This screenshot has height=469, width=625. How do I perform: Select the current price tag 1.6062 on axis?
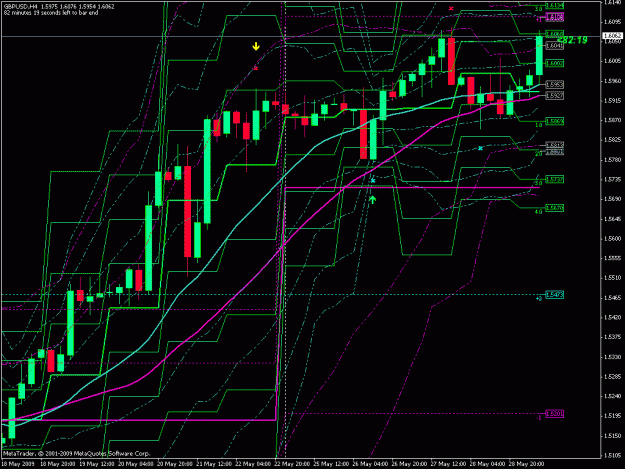coord(611,36)
